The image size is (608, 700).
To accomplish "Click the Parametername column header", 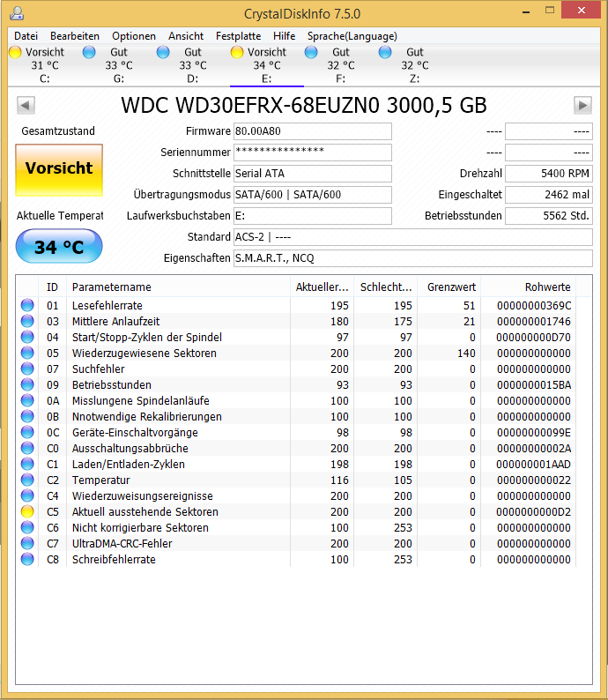I will click(x=178, y=287).
